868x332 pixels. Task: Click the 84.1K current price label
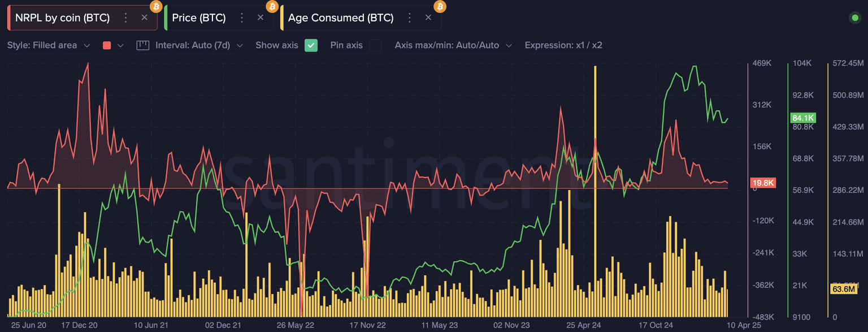[x=803, y=118]
